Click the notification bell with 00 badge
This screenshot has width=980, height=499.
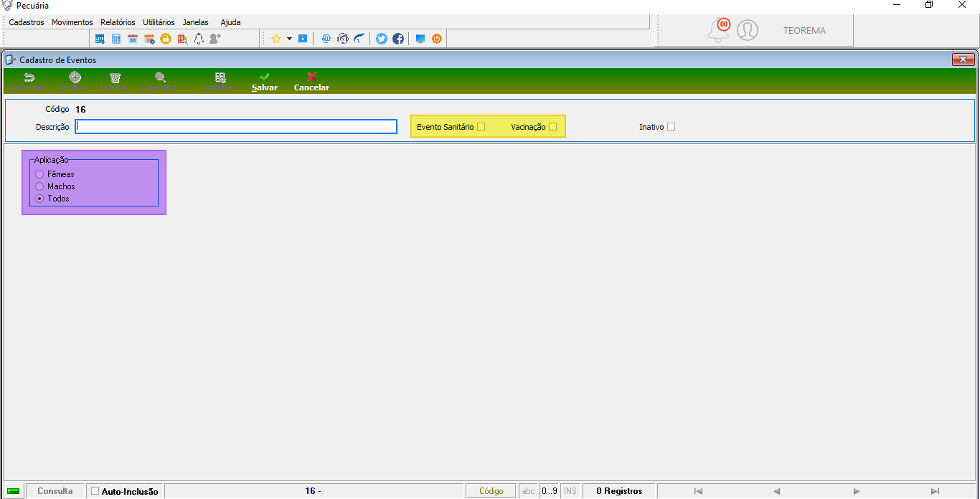pyautogui.click(x=718, y=30)
